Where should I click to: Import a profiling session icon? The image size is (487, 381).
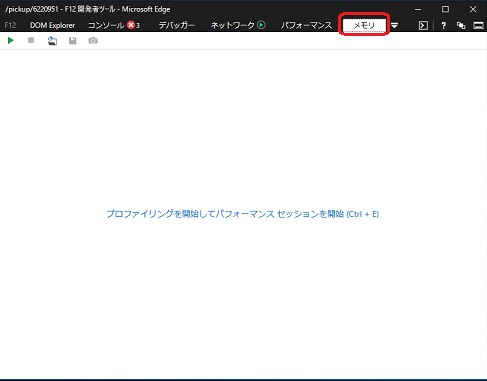point(52,41)
